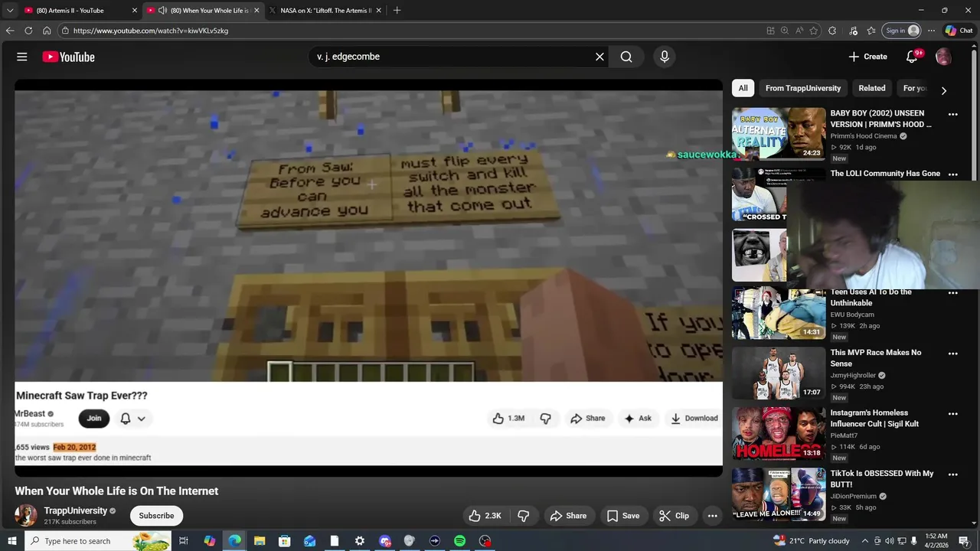Viewport: 980px width, 551px height.
Task: Go back in the browser
Action: pos(10,31)
